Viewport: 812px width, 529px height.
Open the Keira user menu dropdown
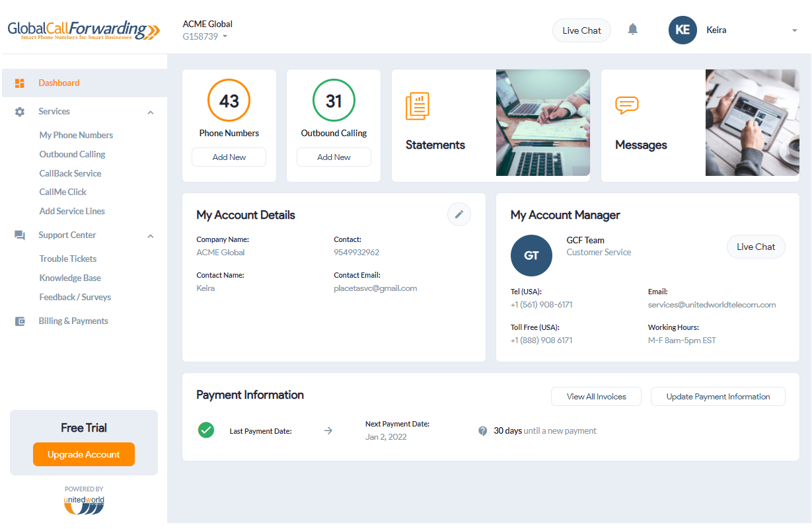[x=794, y=30]
